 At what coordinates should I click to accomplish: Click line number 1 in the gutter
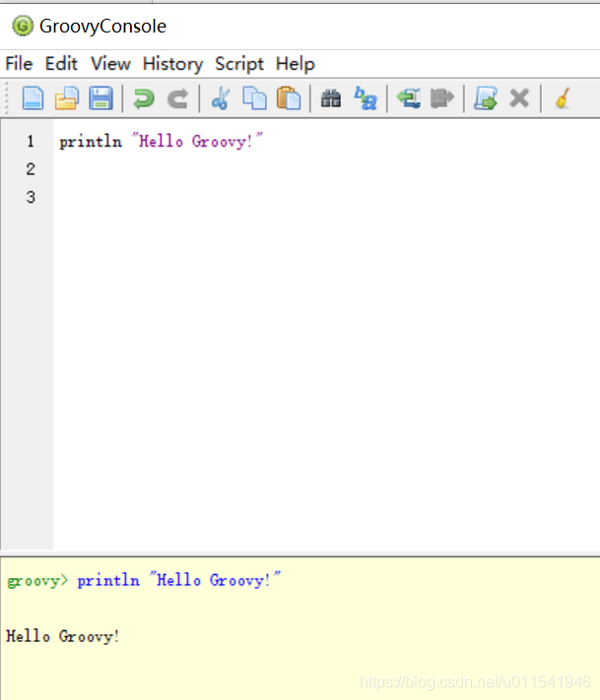(31, 142)
